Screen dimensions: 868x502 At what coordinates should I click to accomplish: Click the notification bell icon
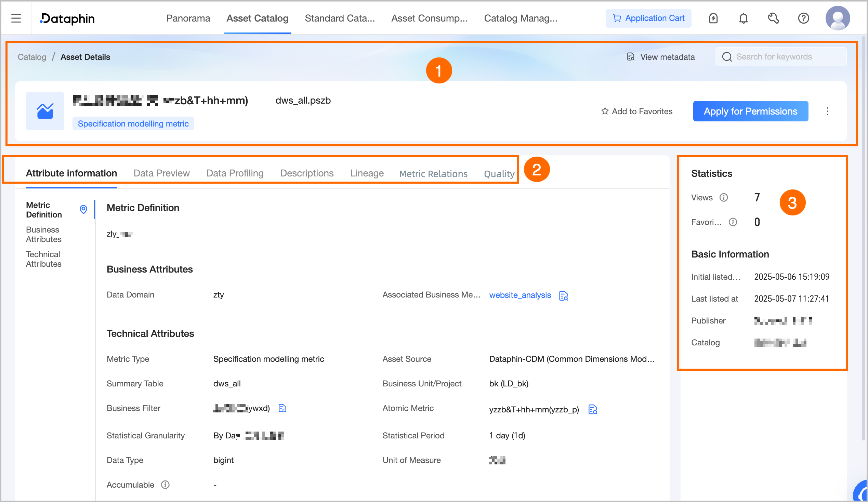coord(743,18)
